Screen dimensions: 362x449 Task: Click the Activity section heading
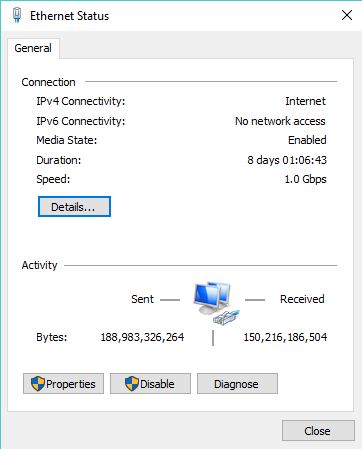[40, 265]
